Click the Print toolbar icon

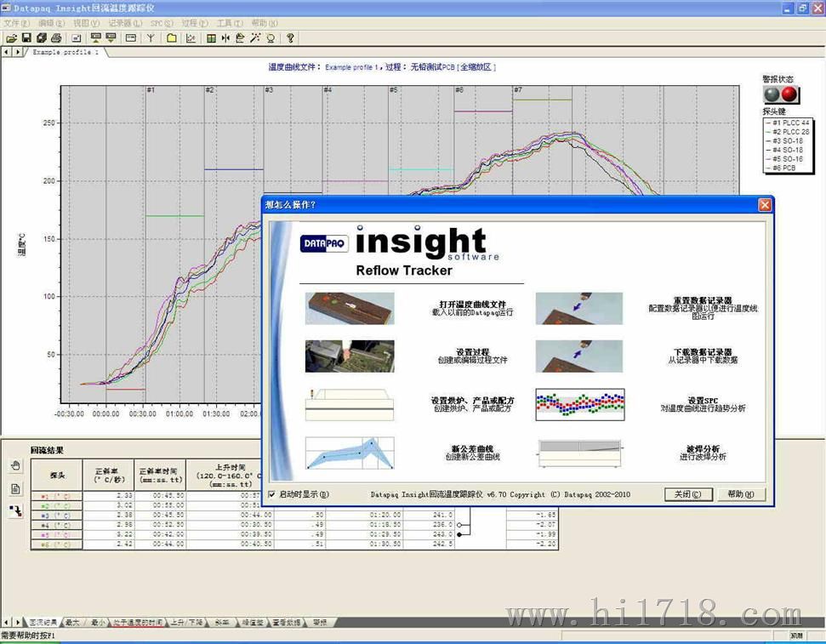tap(55, 38)
